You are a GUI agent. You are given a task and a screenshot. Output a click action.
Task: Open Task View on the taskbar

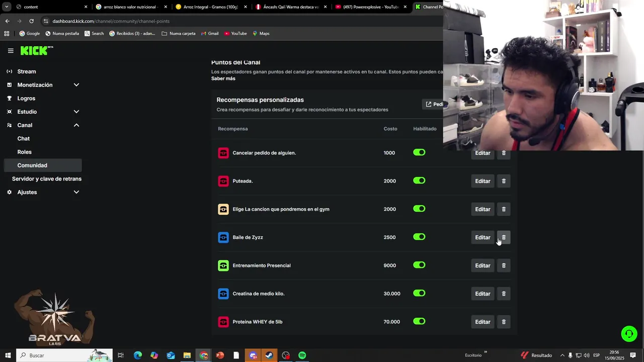pos(121,355)
